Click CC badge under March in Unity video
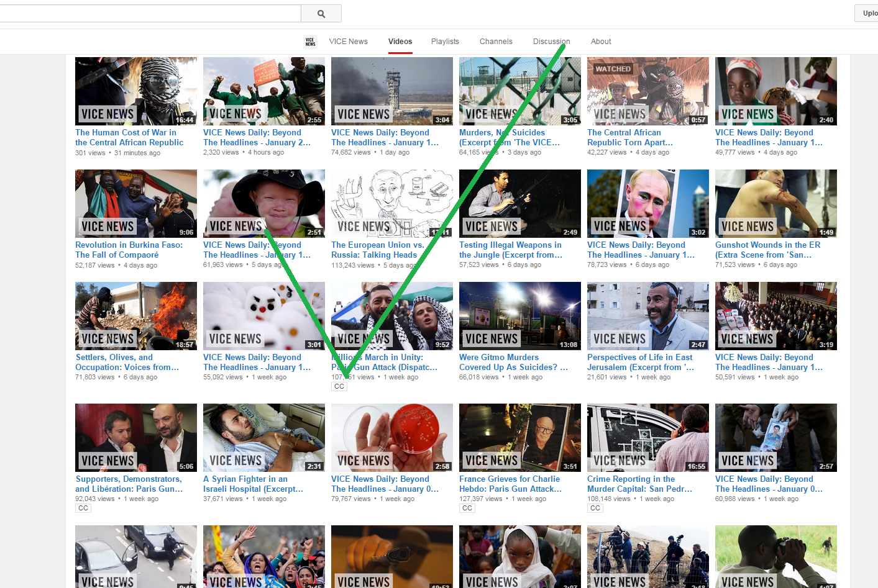This screenshot has width=878, height=588. (339, 386)
